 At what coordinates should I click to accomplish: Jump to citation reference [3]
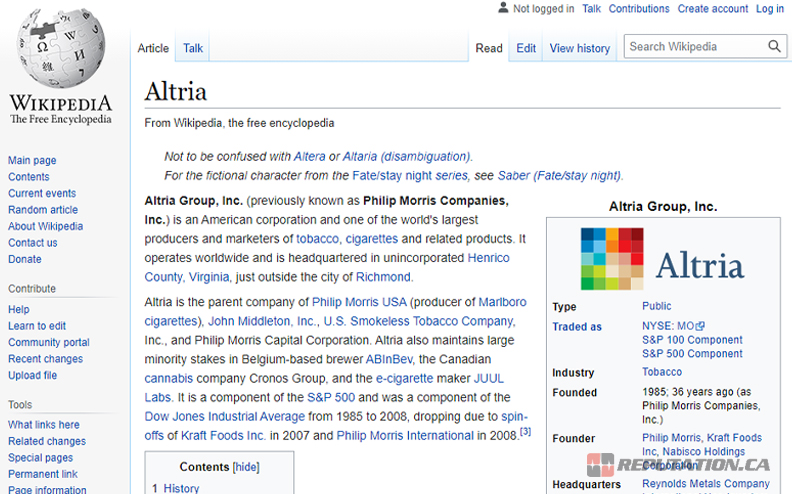point(525,431)
